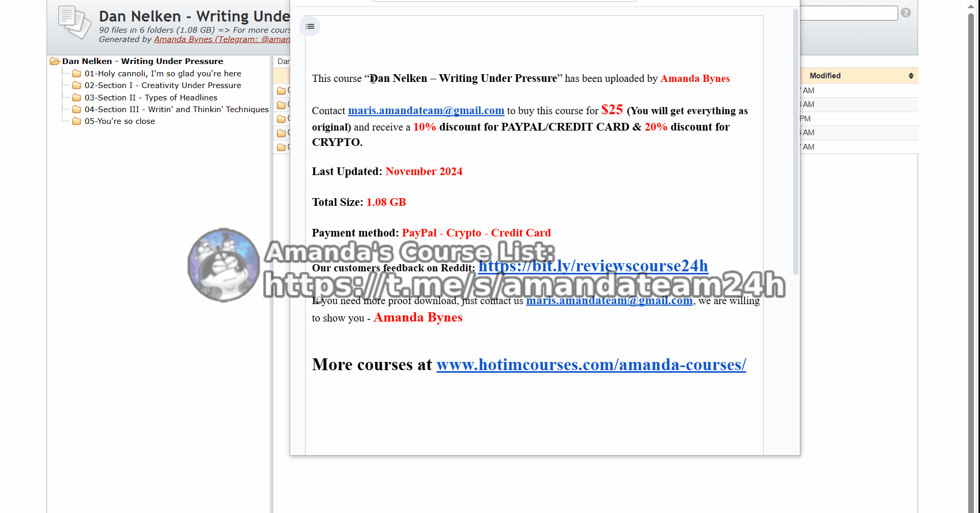980x513 pixels.
Task: Click the page scrollbar up arrow
Action: tap(971, 7)
